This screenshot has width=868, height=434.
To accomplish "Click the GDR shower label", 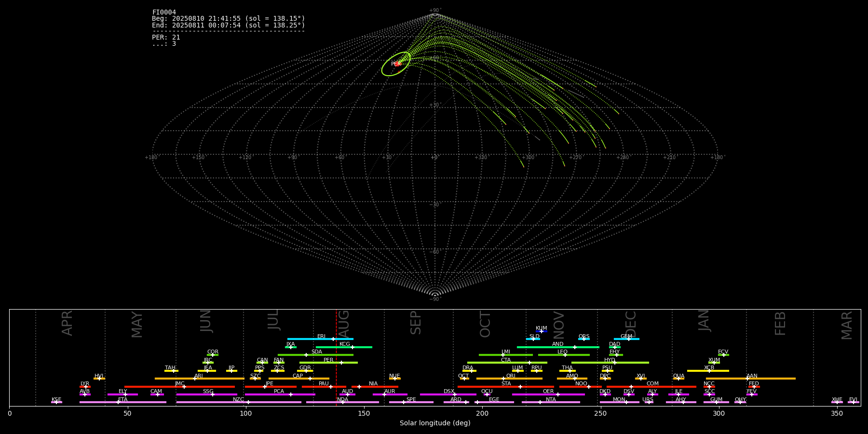I will 305,368.
